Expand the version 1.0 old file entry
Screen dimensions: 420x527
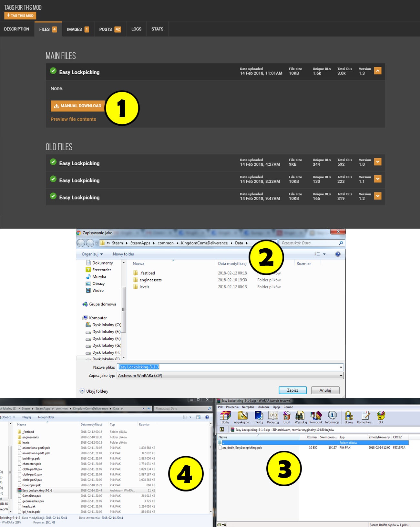coord(377,162)
